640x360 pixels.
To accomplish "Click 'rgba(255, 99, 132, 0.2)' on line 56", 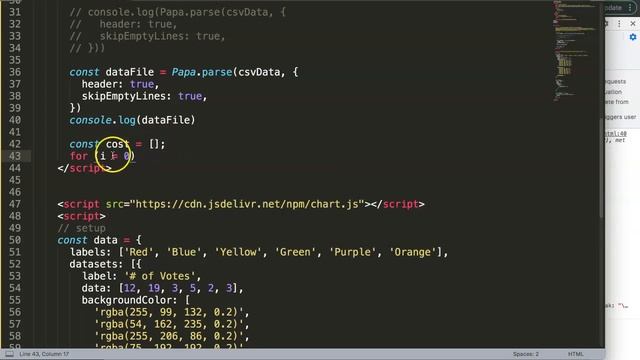I will click(x=169, y=312).
